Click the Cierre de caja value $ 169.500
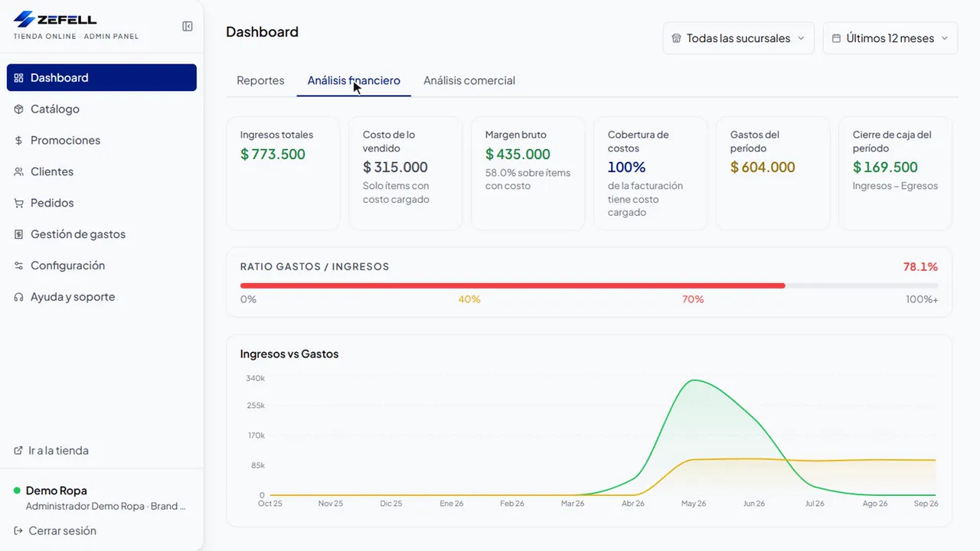 [885, 168]
